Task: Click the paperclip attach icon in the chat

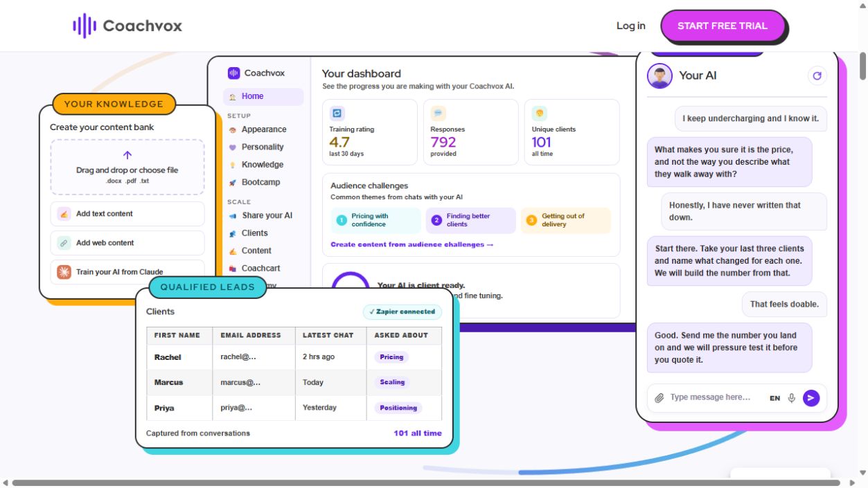Action: (x=659, y=398)
